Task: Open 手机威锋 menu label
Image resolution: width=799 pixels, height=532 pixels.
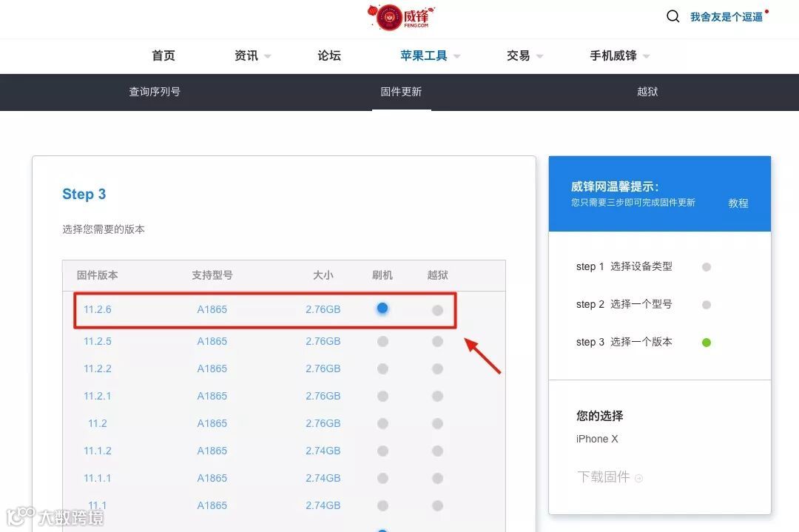Action: click(x=613, y=55)
